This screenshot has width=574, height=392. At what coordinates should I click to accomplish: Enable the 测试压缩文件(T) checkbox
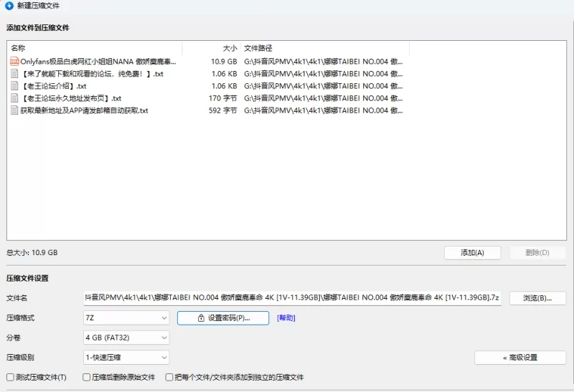[10, 377]
